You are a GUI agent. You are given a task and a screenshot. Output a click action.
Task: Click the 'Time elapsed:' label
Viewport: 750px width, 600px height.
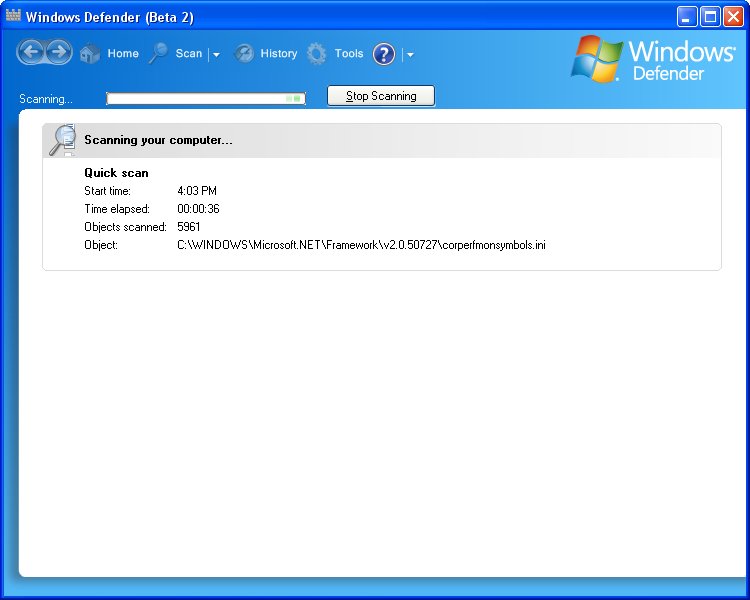[x=117, y=209]
